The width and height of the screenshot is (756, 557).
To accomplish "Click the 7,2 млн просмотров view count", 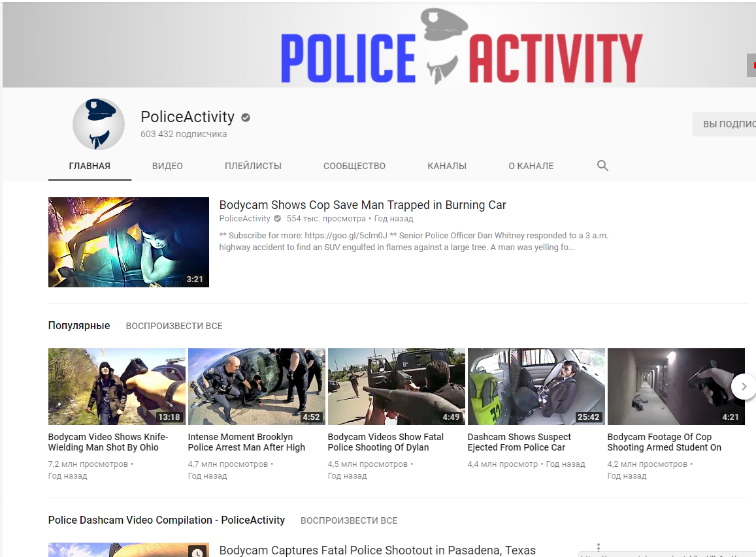I will (88, 464).
